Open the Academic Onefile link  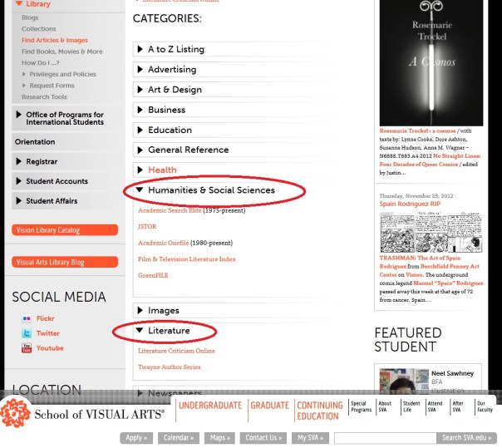164,243
